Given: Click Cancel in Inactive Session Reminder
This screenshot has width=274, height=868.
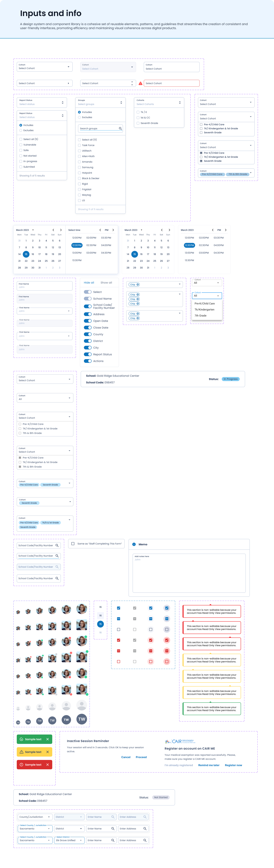Looking at the screenshot, I should pos(126,757).
